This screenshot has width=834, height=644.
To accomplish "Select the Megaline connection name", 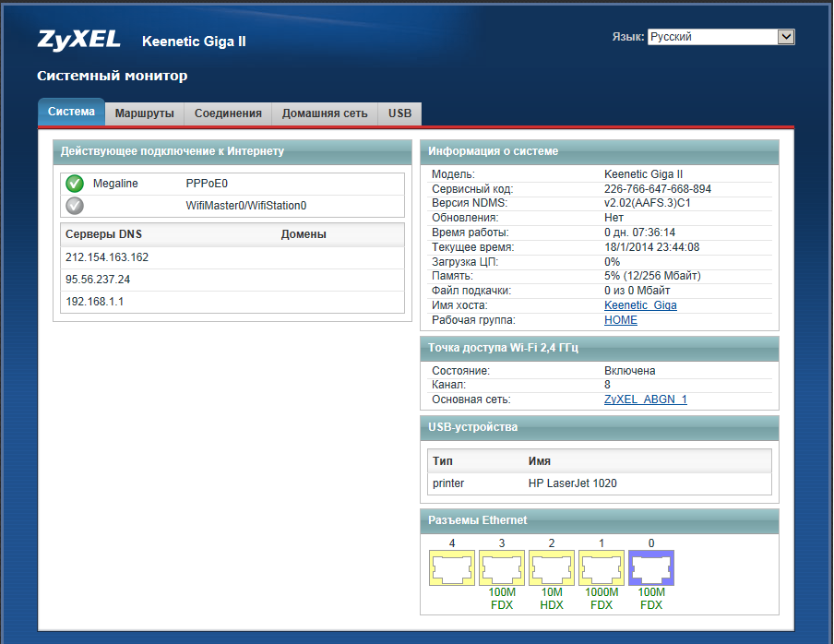I will point(115,184).
